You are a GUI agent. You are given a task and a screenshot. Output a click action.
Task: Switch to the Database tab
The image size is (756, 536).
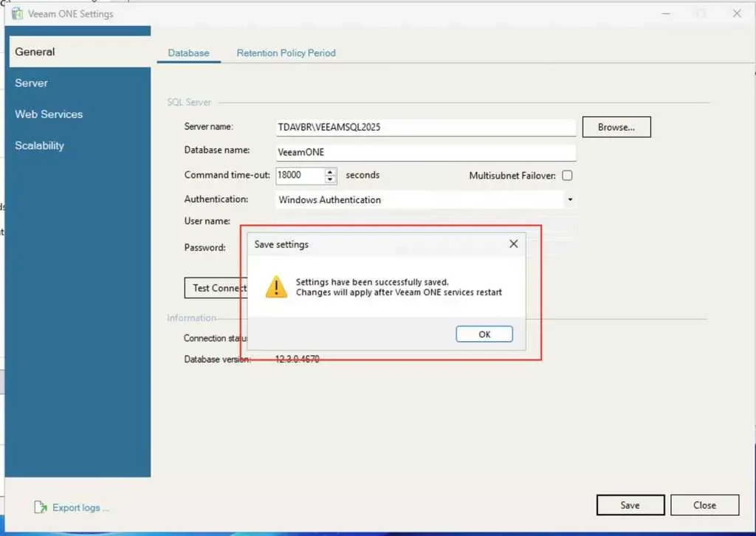pos(188,53)
